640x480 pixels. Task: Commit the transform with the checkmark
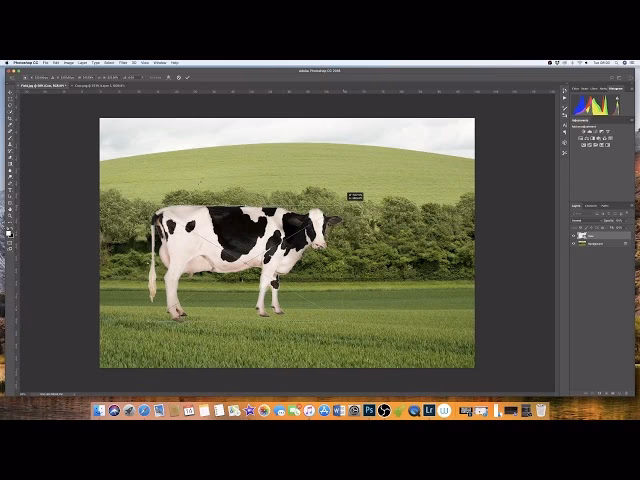coord(187,78)
